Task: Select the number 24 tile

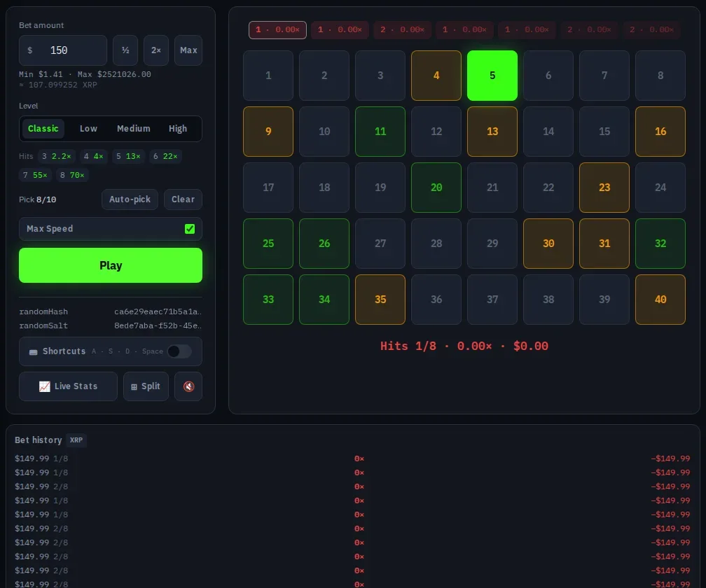Action: (x=660, y=188)
